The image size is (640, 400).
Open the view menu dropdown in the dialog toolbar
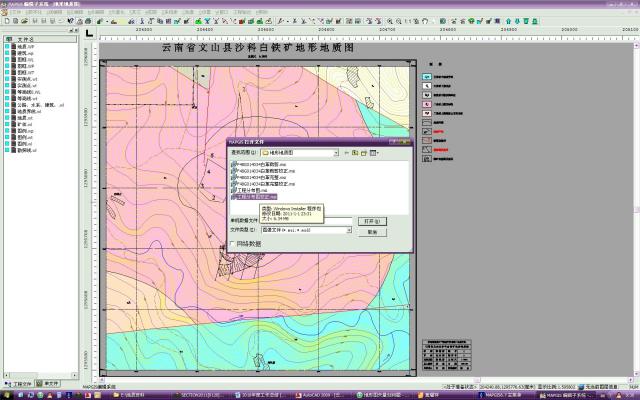pos(377,153)
